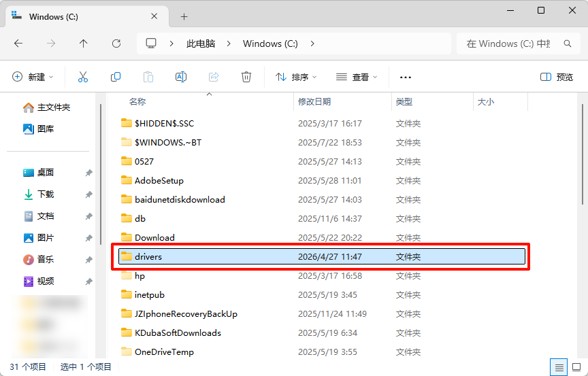Image resolution: width=588 pixels, height=376 pixels.
Task: Open 主文件夹 in the sidebar
Action: coord(46,107)
